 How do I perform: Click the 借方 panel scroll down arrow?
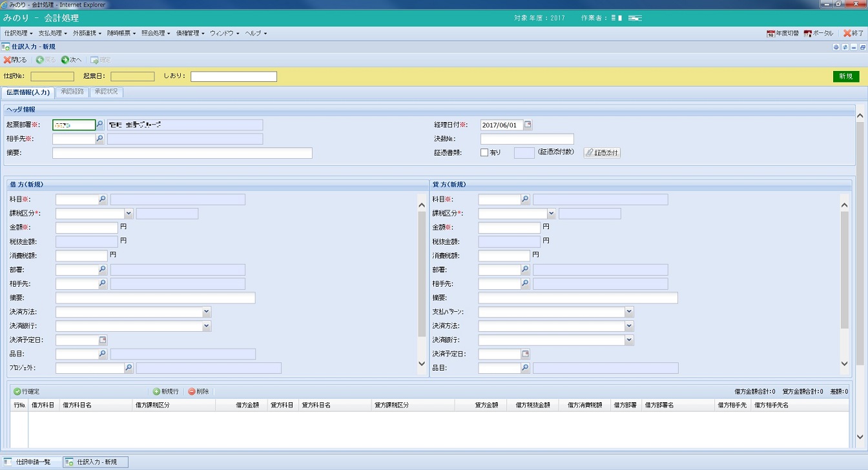[x=422, y=363]
